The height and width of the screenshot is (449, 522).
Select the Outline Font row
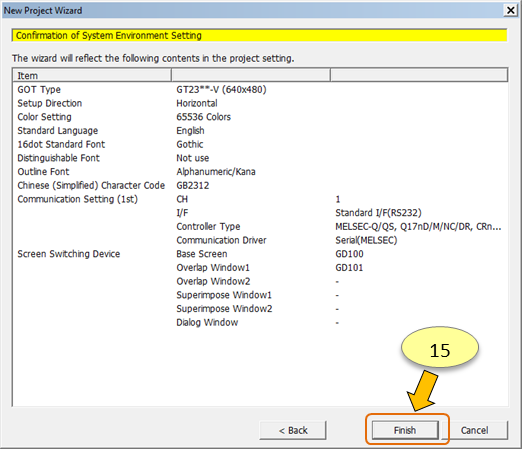[260, 172]
